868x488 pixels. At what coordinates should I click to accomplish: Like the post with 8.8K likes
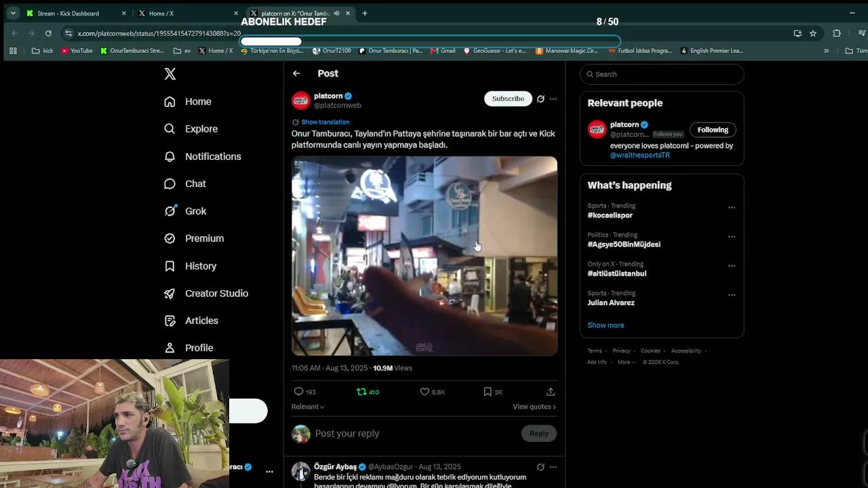click(x=425, y=392)
